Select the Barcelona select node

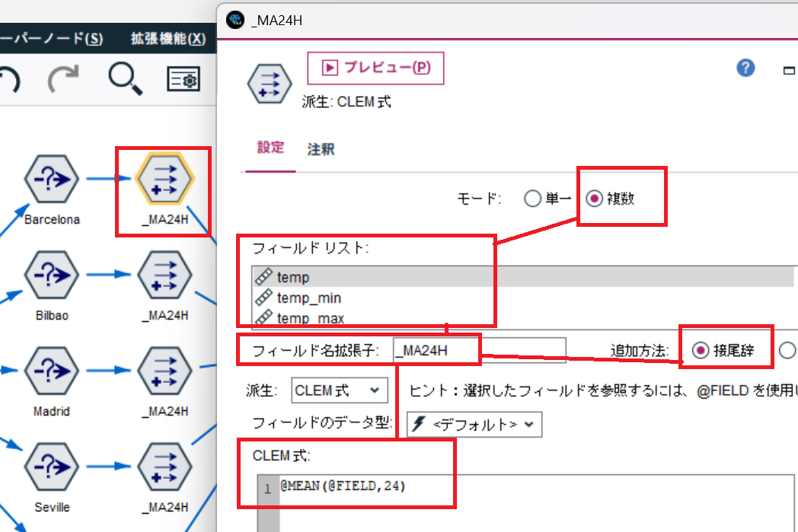point(52,179)
